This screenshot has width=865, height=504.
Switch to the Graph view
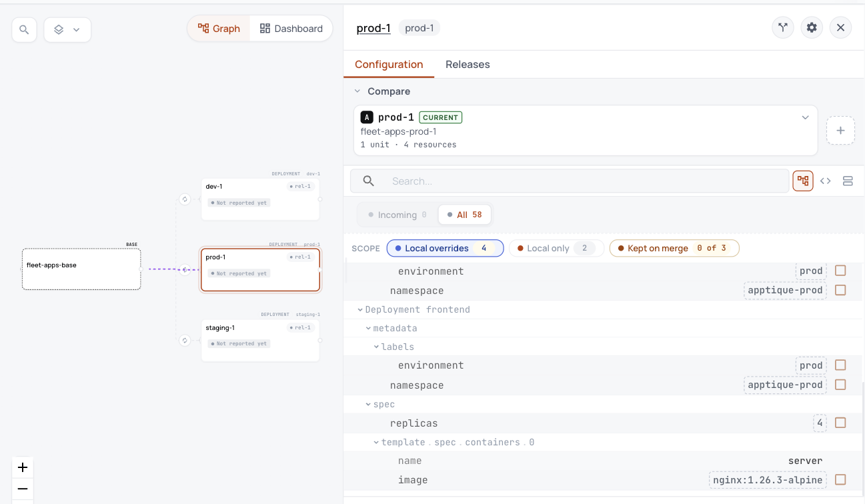[x=219, y=29]
